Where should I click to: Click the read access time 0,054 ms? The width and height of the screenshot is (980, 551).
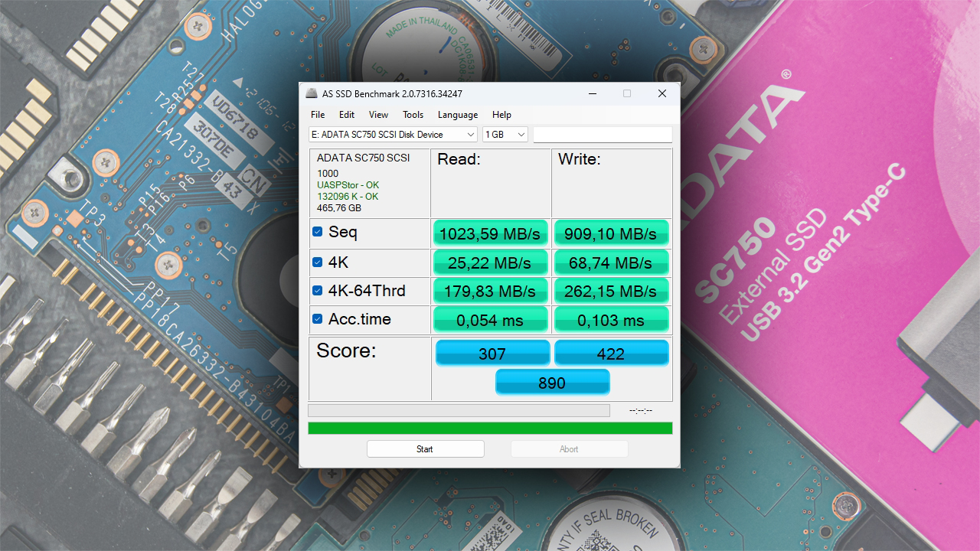[491, 320]
